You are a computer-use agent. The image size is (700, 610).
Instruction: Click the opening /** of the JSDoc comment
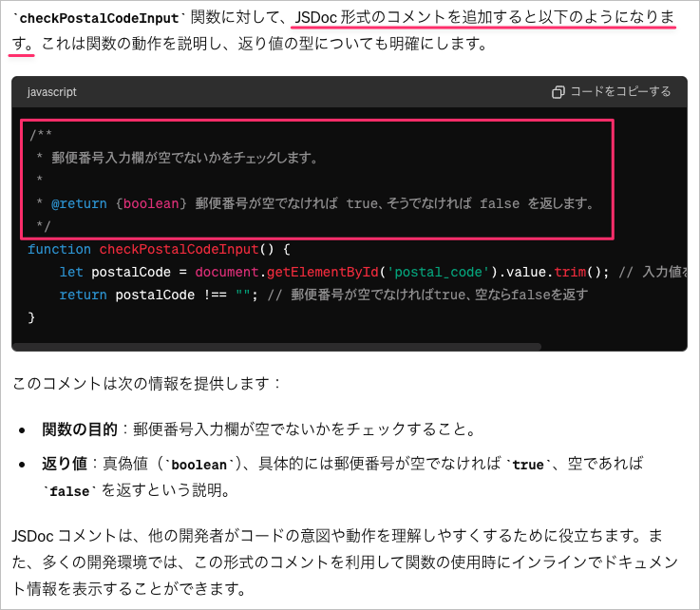tap(41, 134)
